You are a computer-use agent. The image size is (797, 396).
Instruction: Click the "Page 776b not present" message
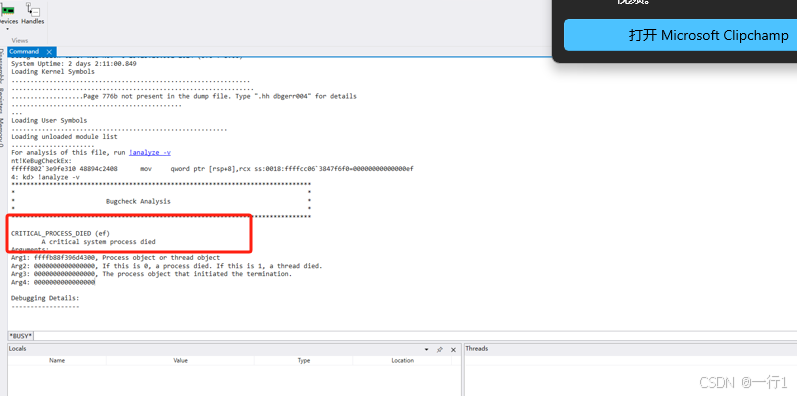coord(220,96)
